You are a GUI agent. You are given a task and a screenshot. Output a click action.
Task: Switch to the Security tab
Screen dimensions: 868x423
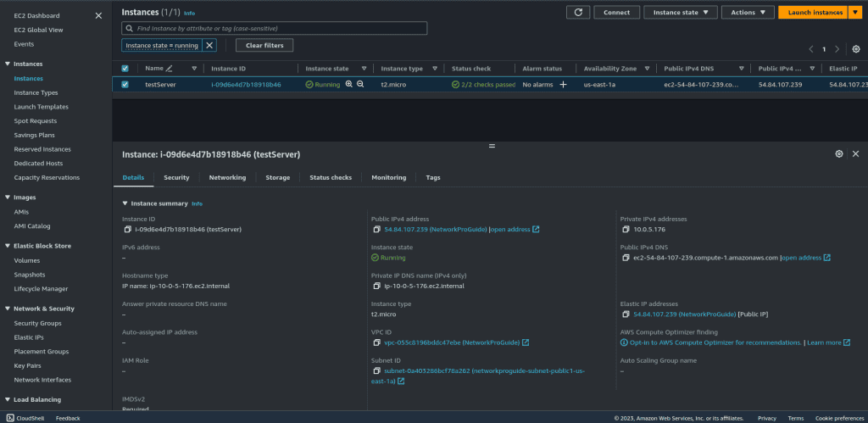point(176,178)
